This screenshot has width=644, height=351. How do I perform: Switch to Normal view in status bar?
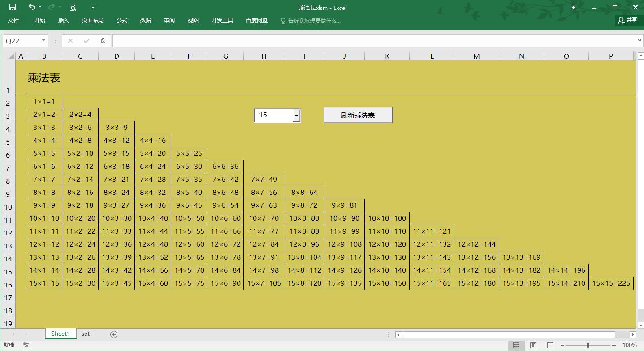point(516,345)
